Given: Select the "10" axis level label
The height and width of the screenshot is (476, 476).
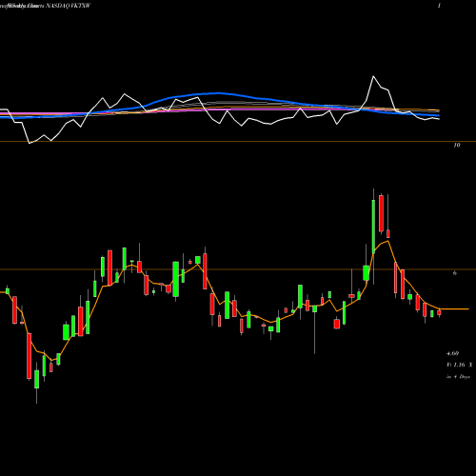Looking at the screenshot, I should [x=456, y=145].
